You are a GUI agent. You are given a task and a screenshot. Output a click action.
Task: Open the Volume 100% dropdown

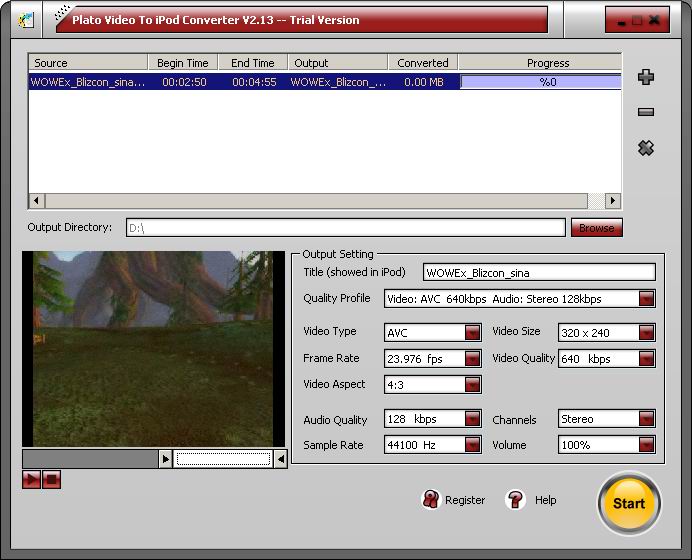[647, 445]
